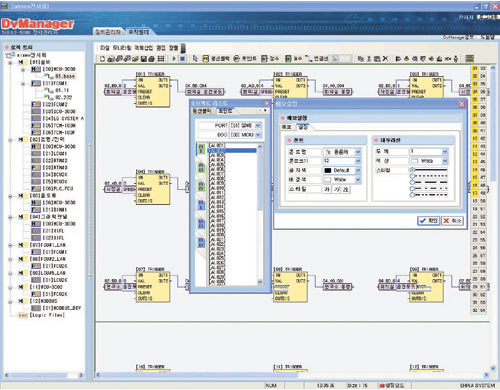Image resolution: width=500 pixels, height=390 pixels.
Task: Click the topmost AI icon in object list sidebar
Action: pyautogui.click(x=201, y=149)
